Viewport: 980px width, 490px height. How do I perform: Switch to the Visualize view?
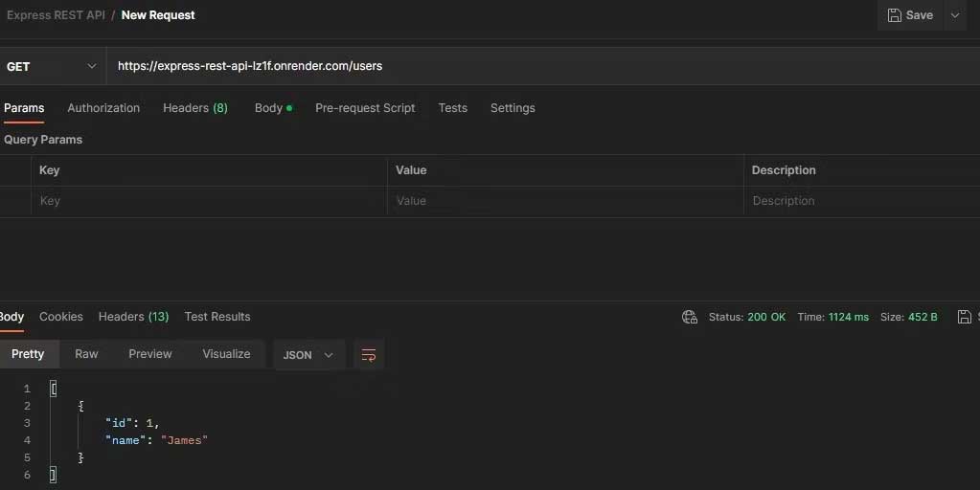click(x=226, y=354)
